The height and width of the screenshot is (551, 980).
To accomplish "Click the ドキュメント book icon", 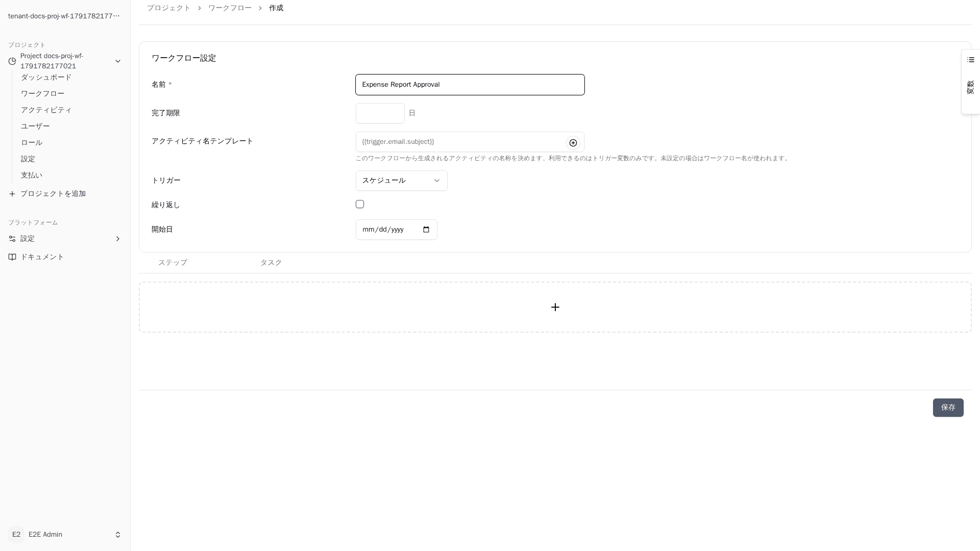I will click(12, 257).
